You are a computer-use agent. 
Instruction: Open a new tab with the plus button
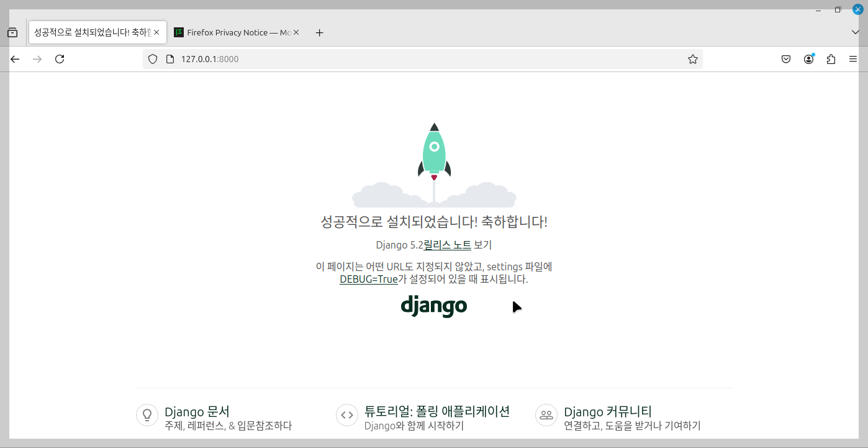pyautogui.click(x=319, y=33)
